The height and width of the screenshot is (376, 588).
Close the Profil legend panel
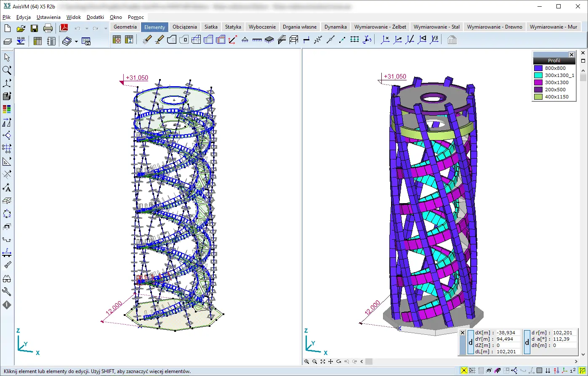[571, 55]
